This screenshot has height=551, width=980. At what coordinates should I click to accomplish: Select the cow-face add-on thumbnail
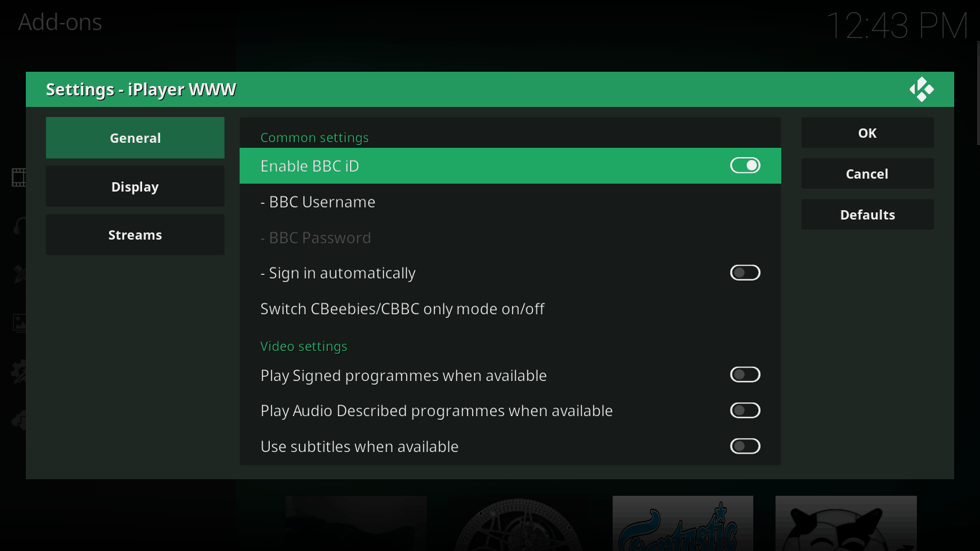tap(846, 523)
